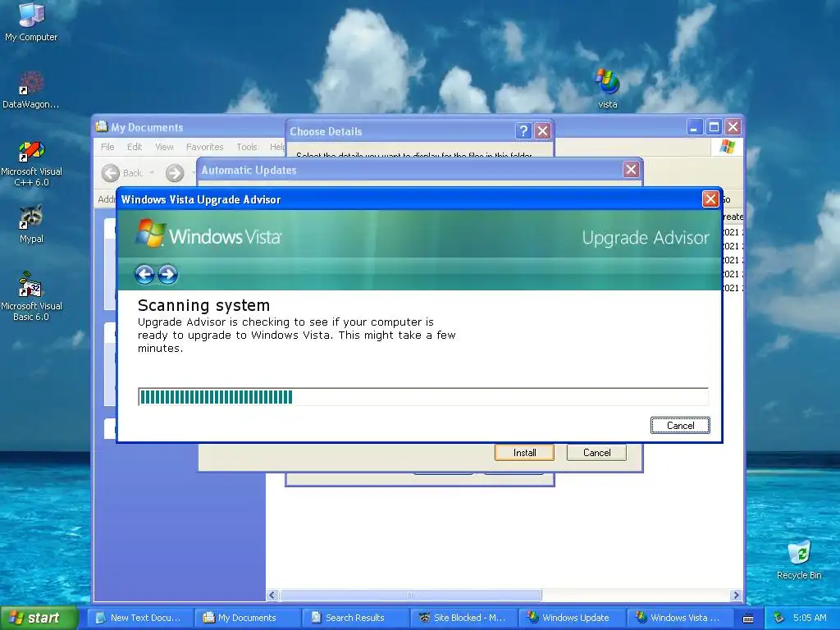The width and height of the screenshot is (840, 630).
Task: Go back in Upgrade Advisor navigation
Action: point(144,274)
